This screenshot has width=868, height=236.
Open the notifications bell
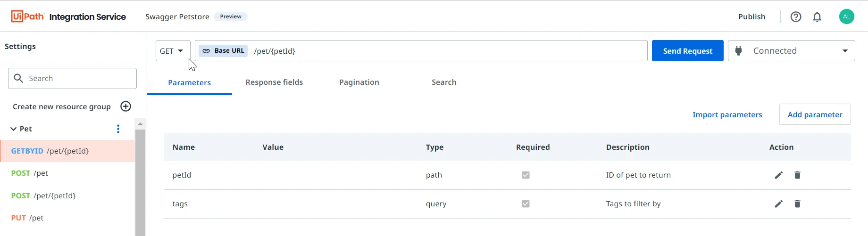click(x=817, y=17)
